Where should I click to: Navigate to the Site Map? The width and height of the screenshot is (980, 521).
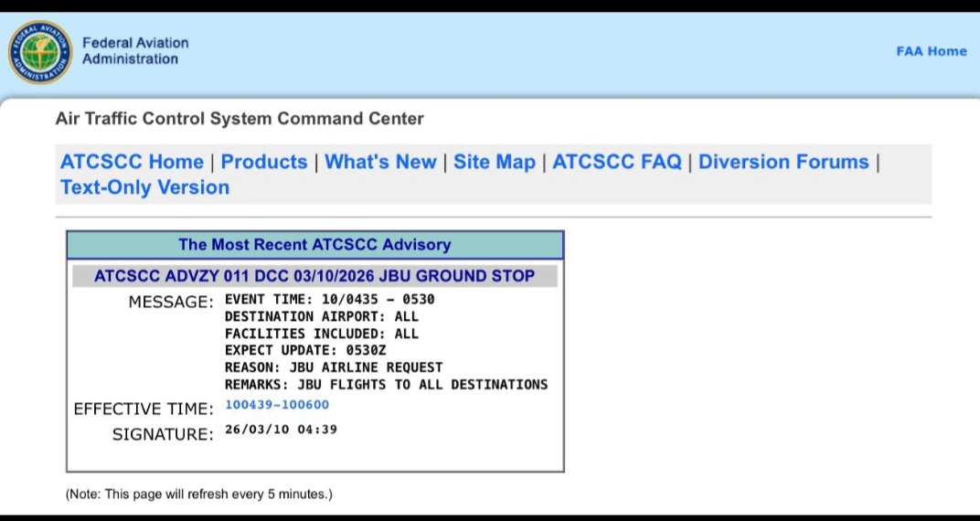[x=495, y=162]
